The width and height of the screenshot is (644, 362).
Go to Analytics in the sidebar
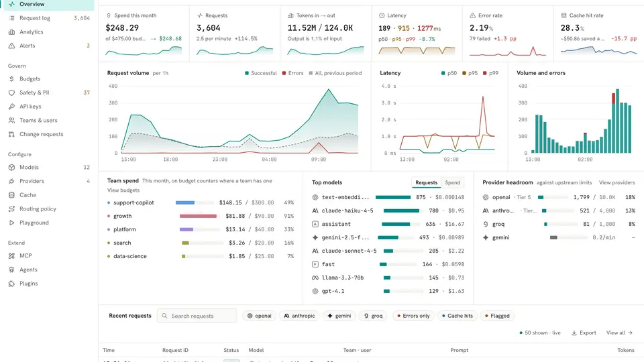point(49,32)
